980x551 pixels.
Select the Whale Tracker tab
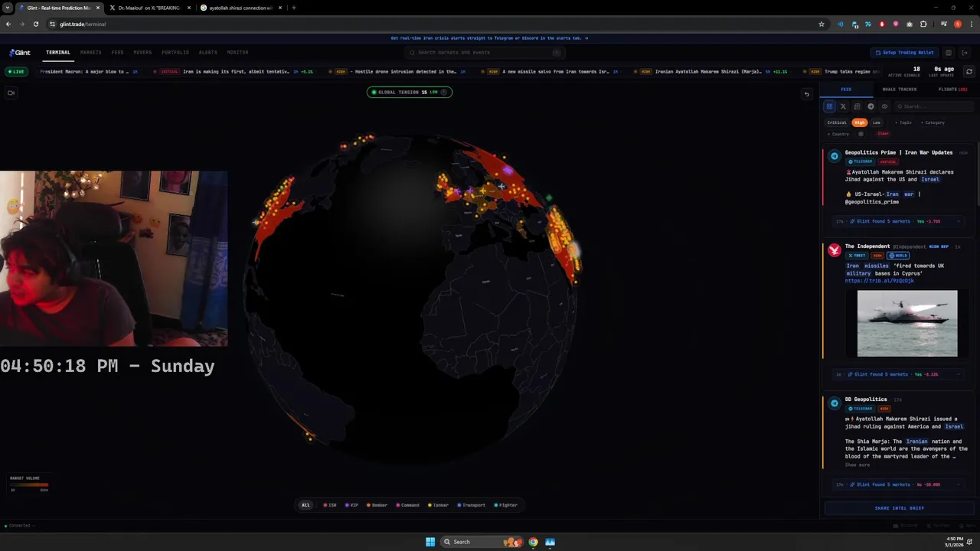[x=900, y=90]
